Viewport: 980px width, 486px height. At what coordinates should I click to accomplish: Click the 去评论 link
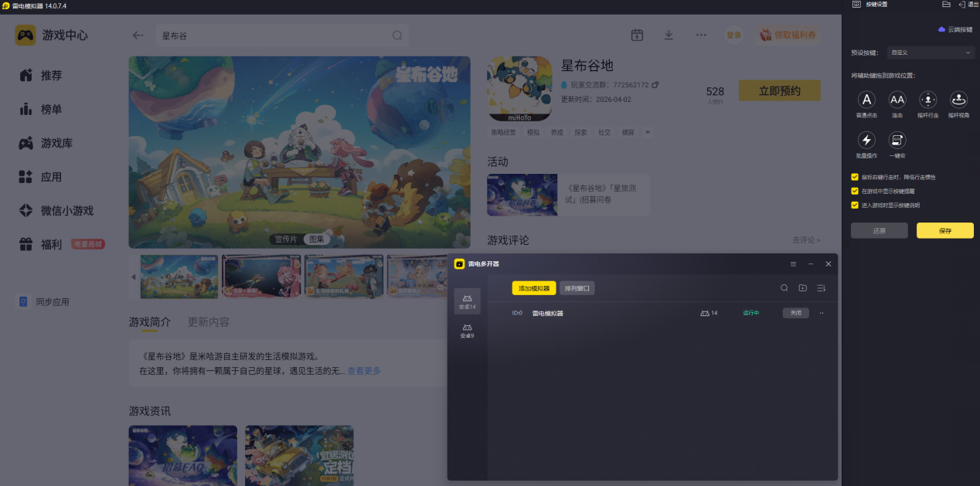point(806,240)
